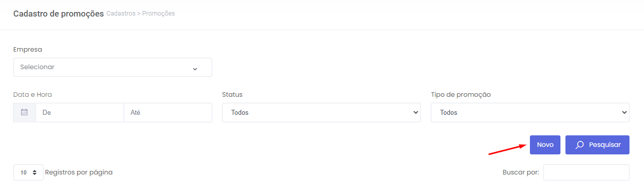Click the Registros por página label
Image resolution: width=644 pixels, height=190 pixels.
pyautogui.click(x=79, y=172)
